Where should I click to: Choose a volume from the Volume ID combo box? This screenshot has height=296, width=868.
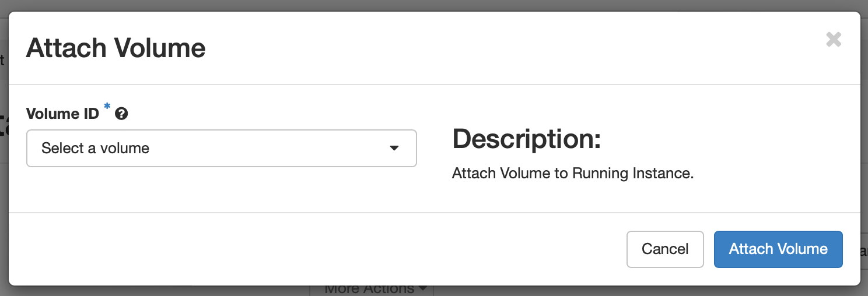click(x=222, y=148)
